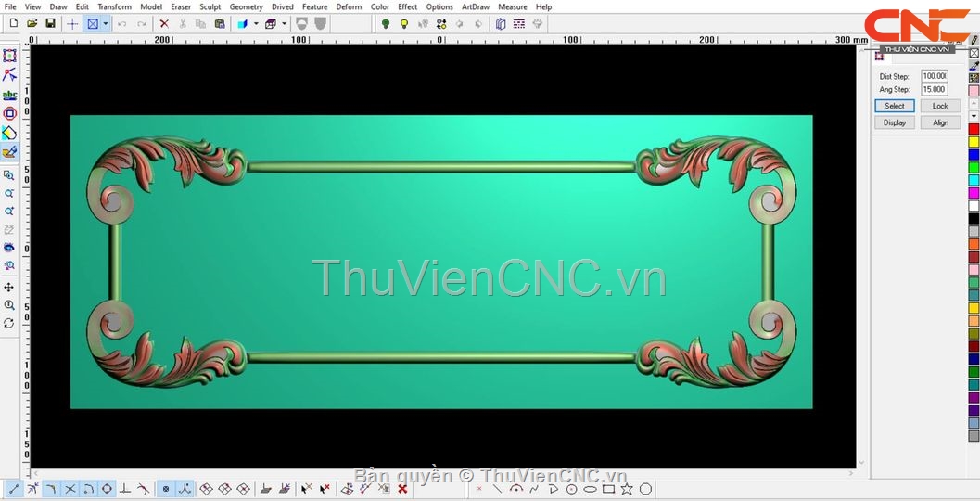The image size is (980, 501).
Task: Toggle the endpoint snap in bottom toolbar
Action: 13,489
